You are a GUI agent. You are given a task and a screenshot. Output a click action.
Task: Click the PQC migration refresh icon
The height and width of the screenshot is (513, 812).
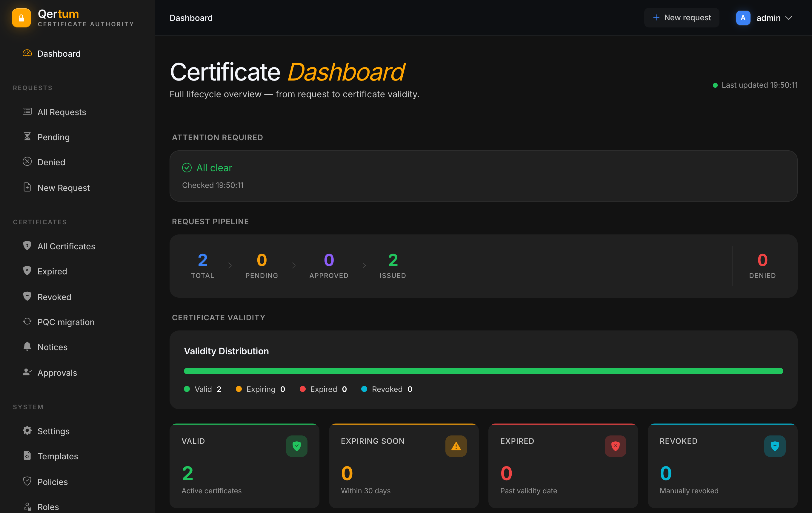27,321
